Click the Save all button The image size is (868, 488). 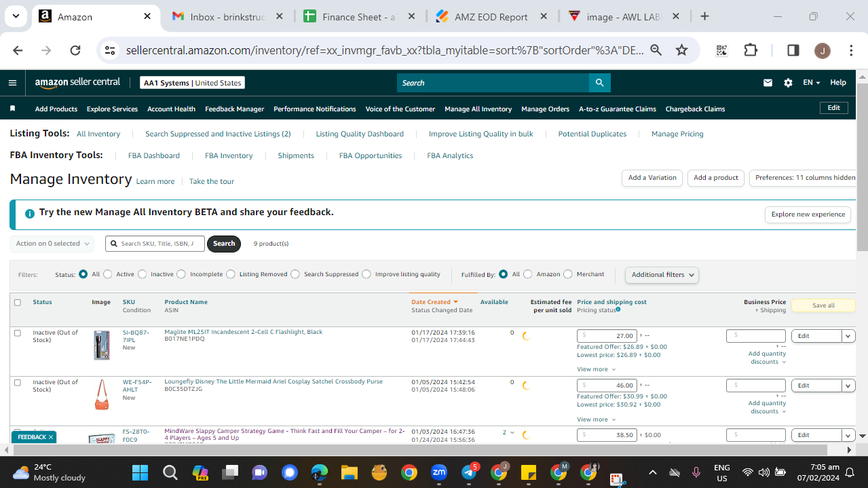[823, 305]
